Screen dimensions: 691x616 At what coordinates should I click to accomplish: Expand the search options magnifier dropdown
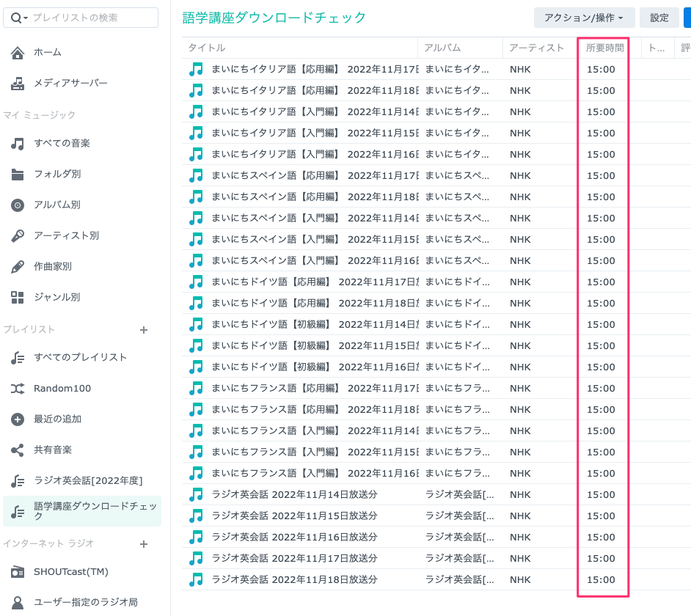19,18
